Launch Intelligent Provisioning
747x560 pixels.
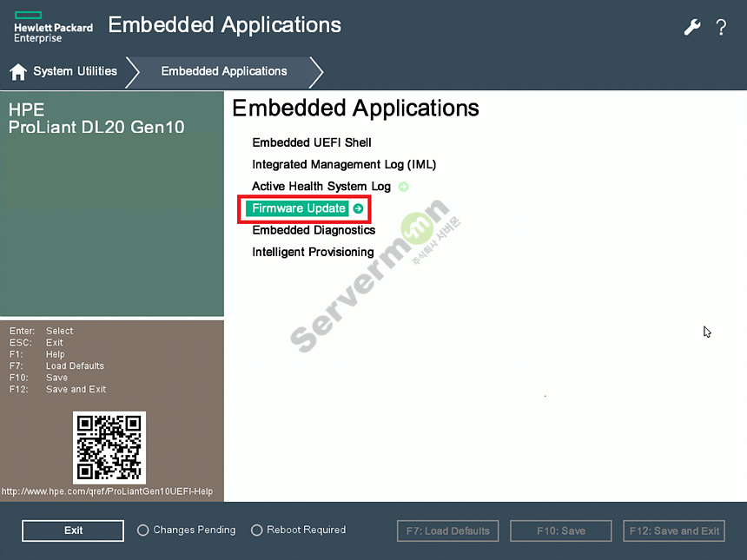[x=313, y=252]
